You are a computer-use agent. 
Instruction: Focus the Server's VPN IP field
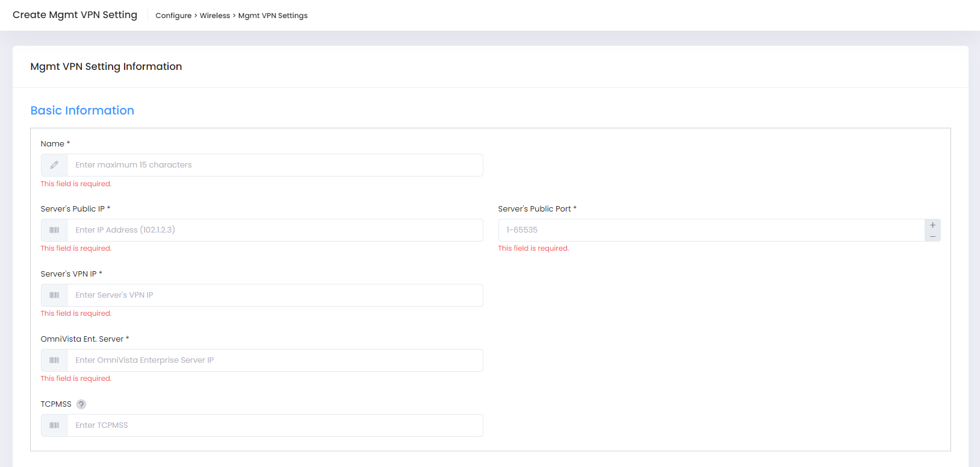pos(274,295)
